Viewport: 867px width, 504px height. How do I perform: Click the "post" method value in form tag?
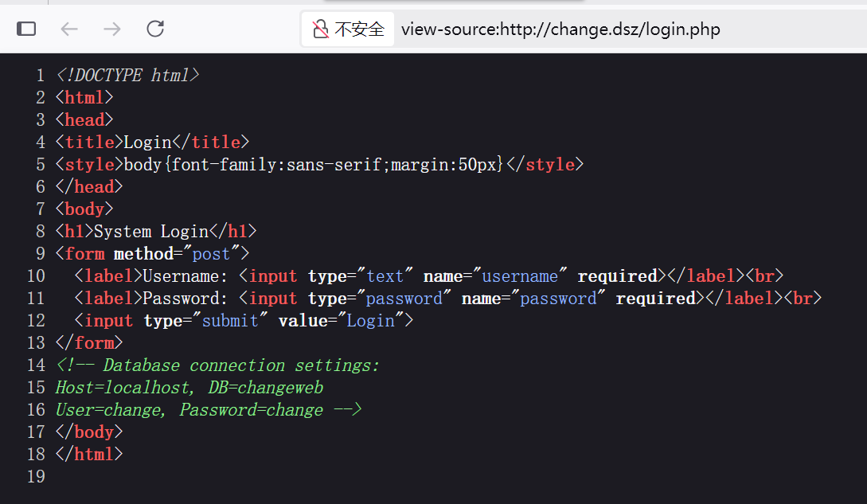point(211,254)
